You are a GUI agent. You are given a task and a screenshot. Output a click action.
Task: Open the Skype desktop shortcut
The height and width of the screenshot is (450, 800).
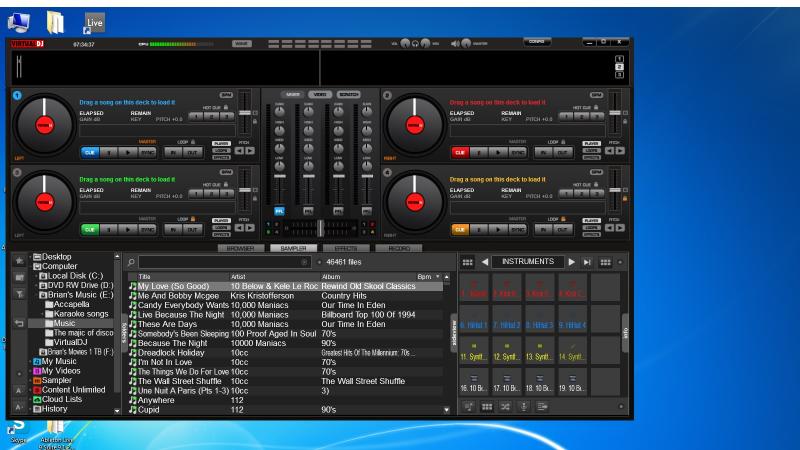click(x=18, y=432)
